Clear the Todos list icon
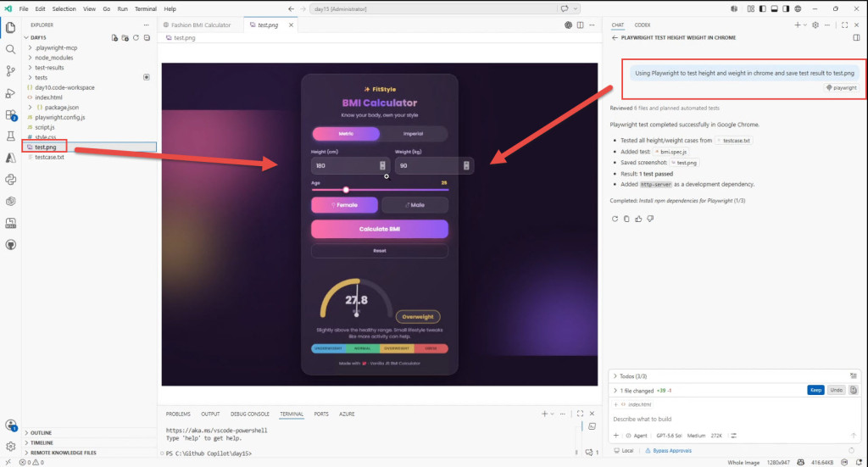 (x=853, y=375)
